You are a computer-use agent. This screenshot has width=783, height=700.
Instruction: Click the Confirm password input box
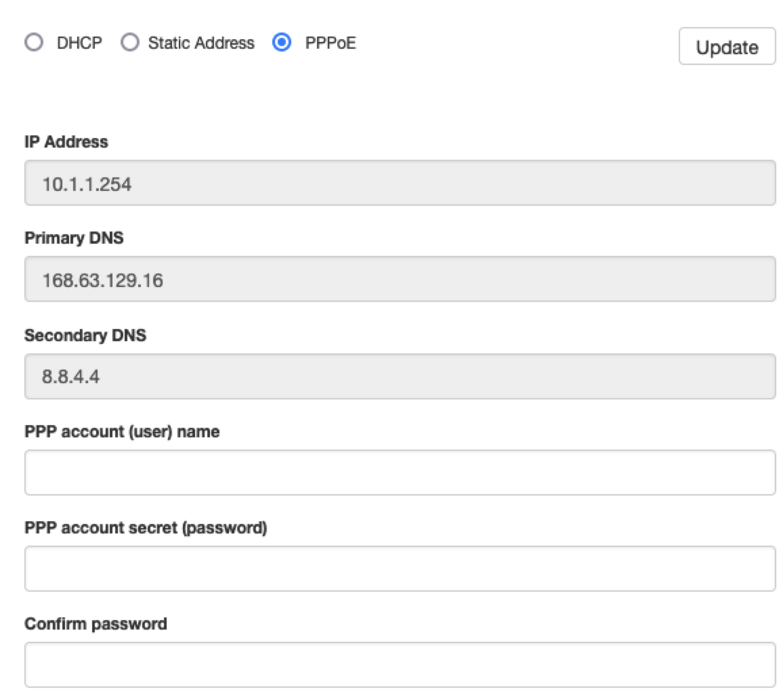(x=400, y=663)
